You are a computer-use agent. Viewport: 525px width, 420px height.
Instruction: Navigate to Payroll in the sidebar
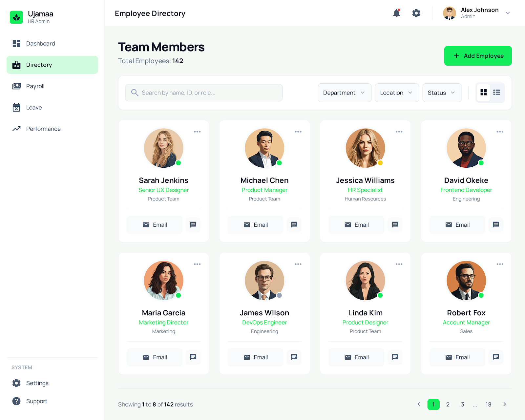tap(35, 86)
